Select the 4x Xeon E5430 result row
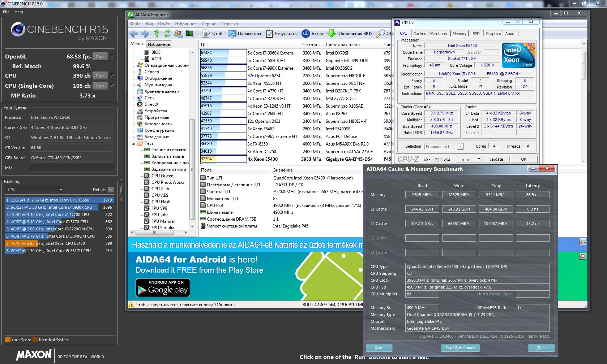Viewport: 607px width, 364px height. coord(296,159)
